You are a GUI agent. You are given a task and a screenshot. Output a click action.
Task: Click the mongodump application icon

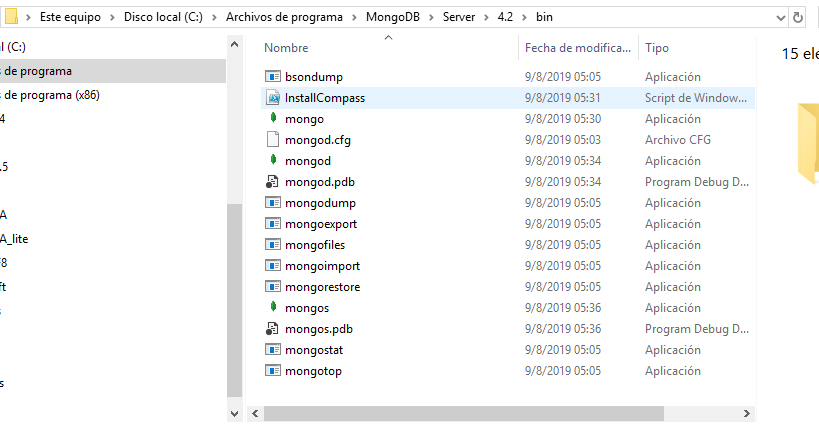273,203
